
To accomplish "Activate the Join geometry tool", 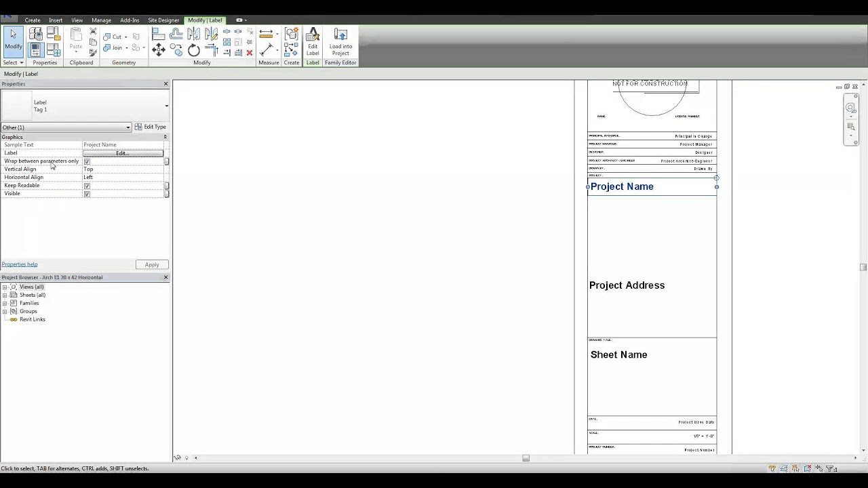I will (117, 47).
